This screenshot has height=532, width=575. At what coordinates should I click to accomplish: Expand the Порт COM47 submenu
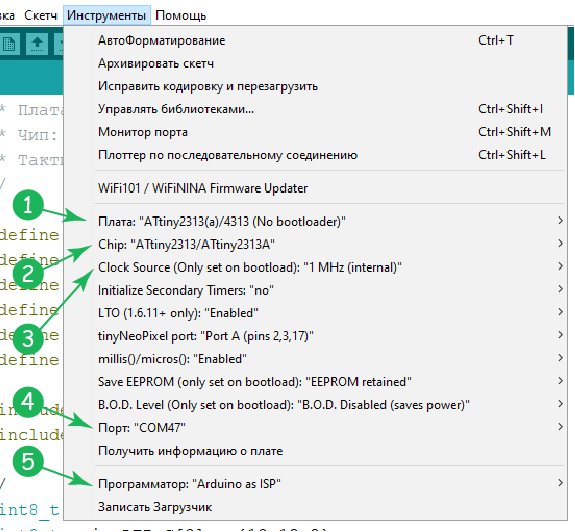point(315,428)
